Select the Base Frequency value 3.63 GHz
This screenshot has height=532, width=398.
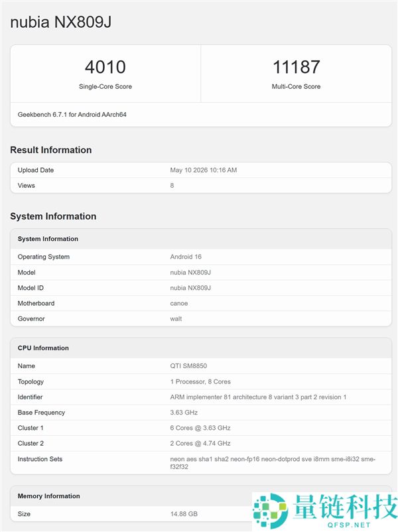184,413
